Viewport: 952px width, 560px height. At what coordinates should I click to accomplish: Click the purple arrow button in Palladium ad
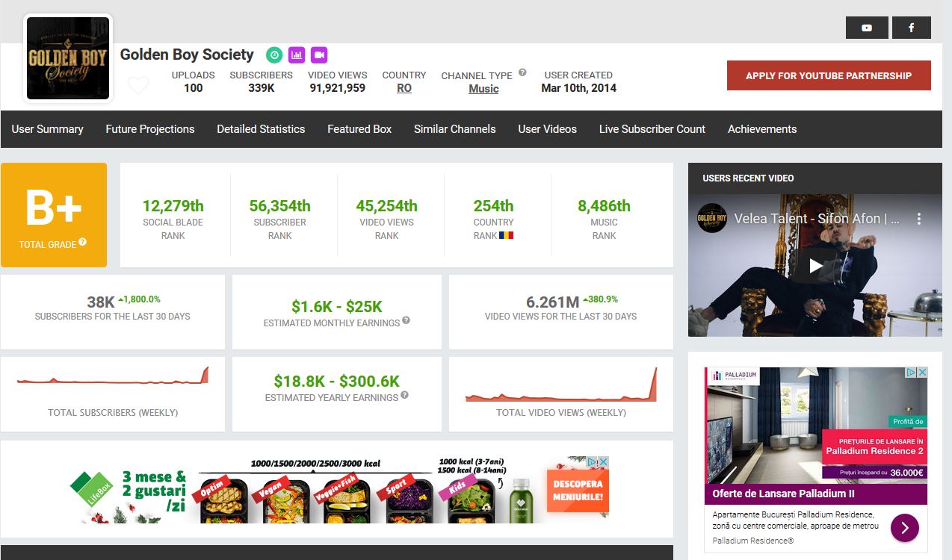[904, 528]
